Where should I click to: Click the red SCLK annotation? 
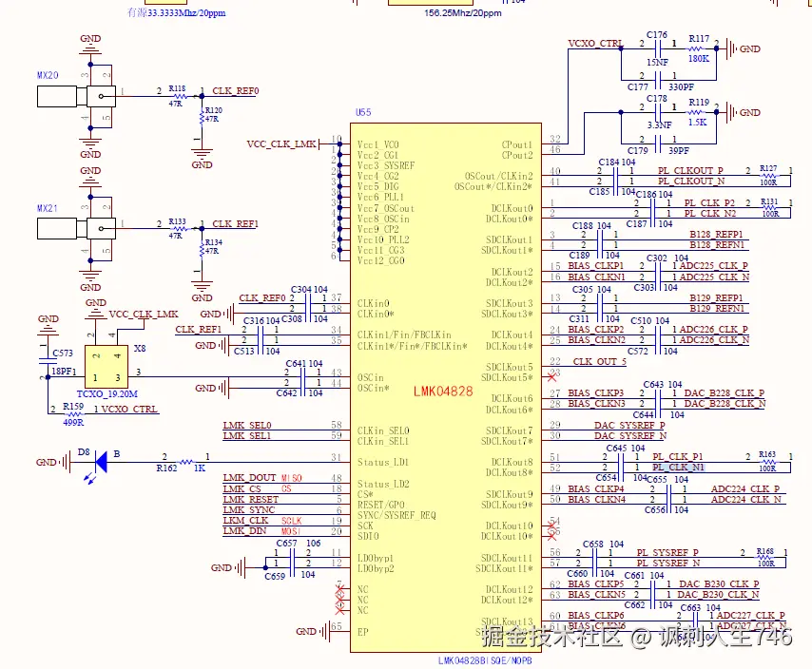[292, 521]
